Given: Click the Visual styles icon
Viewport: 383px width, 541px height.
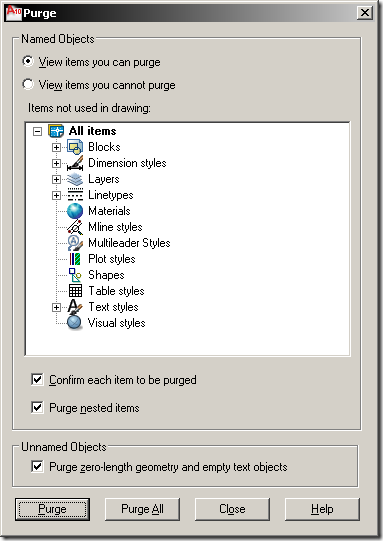Looking at the screenshot, I should click(x=75, y=323).
